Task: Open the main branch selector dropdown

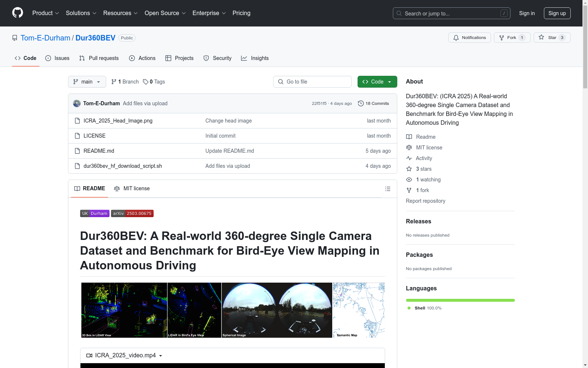Action: tap(87, 82)
